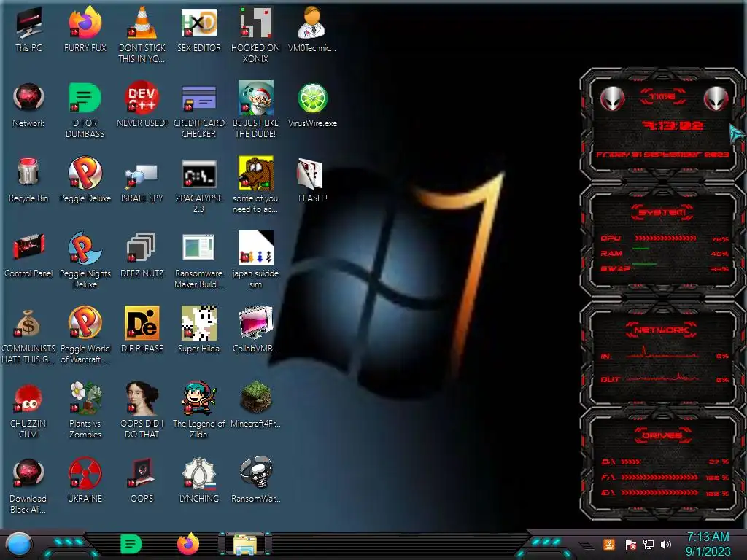Click the VLC cone desktop shortcut
The width and height of the screenshot is (747, 560).
[x=142, y=34]
